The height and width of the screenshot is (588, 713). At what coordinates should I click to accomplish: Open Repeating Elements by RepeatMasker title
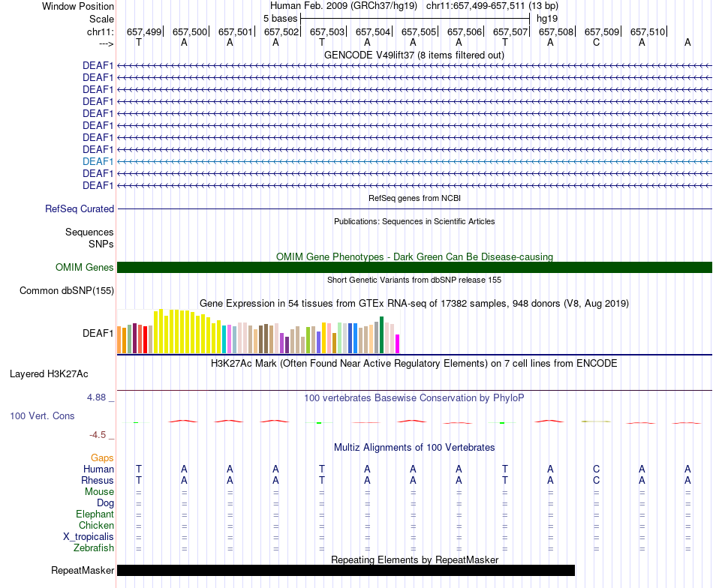414,559
